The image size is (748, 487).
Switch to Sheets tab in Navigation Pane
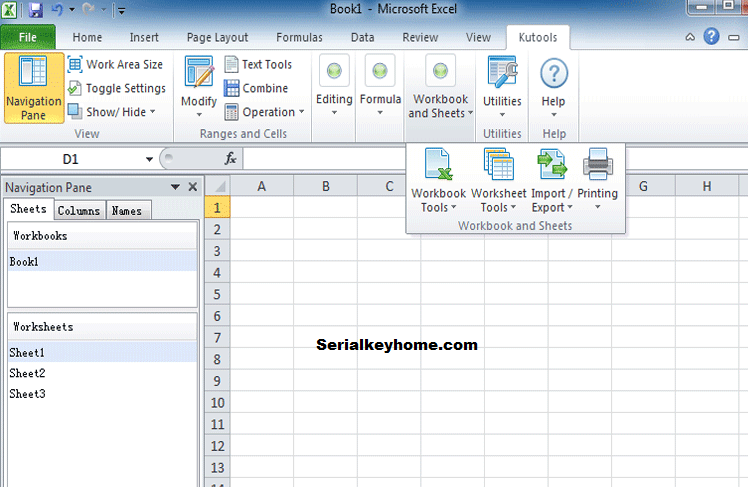pos(28,209)
